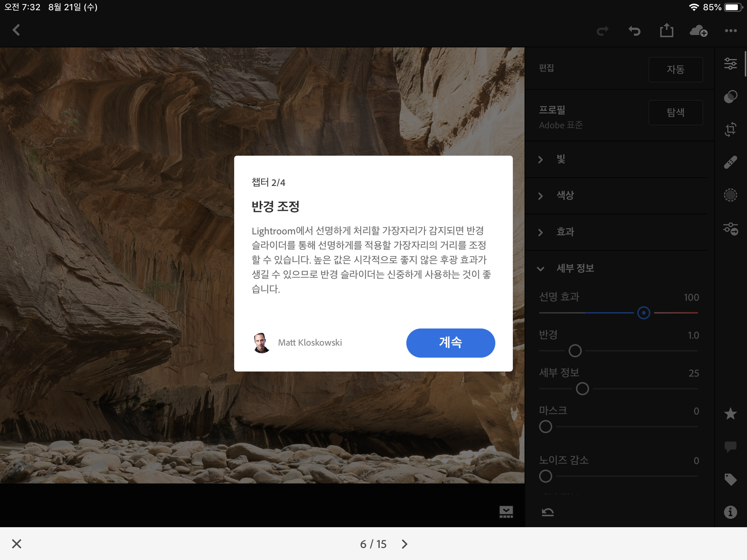The image size is (747, 560).
Task: Rate the photo using the star icon
Action: point(731,414)
